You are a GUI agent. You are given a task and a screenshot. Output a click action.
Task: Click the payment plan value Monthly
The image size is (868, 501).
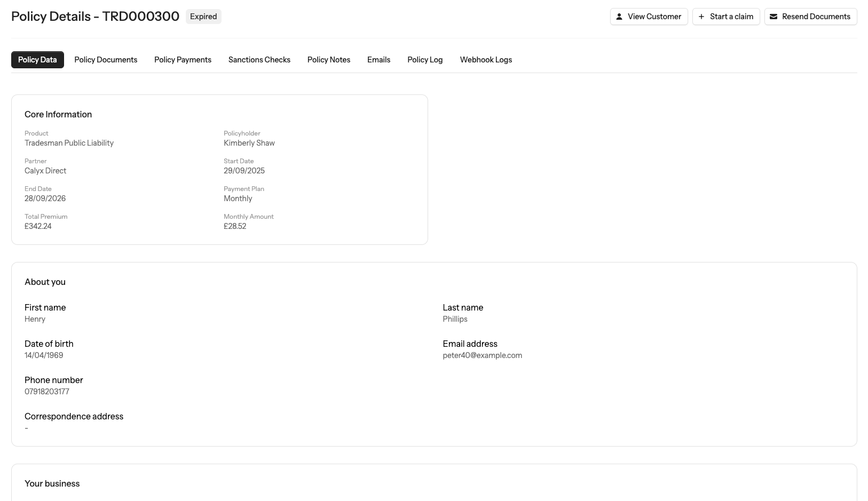coord(238,198)
